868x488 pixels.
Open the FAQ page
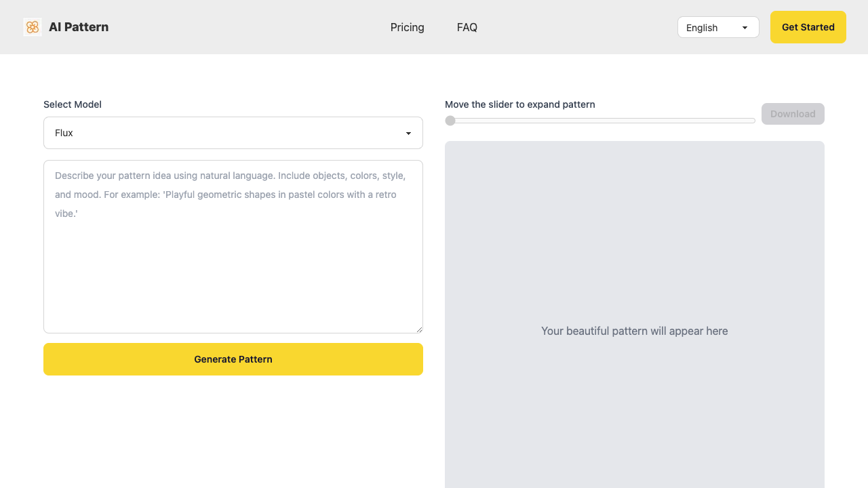pos(467,27)
